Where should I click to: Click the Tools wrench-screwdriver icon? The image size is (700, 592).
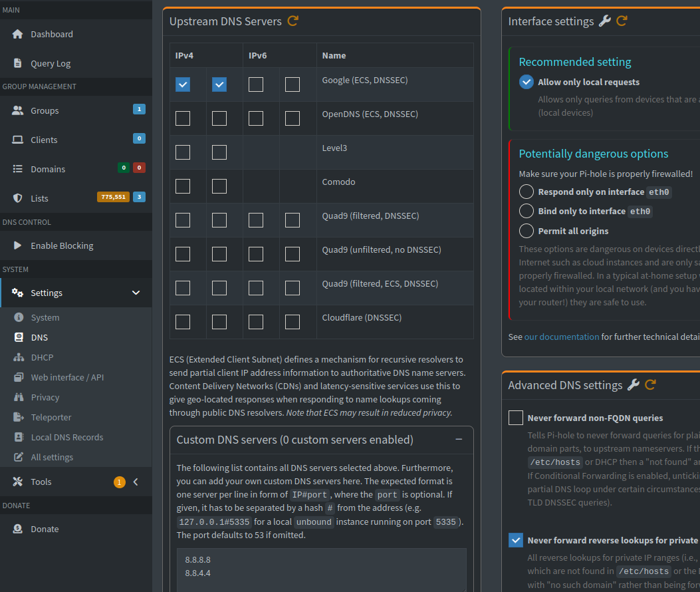pyautogui.click(x=18, y=482)
